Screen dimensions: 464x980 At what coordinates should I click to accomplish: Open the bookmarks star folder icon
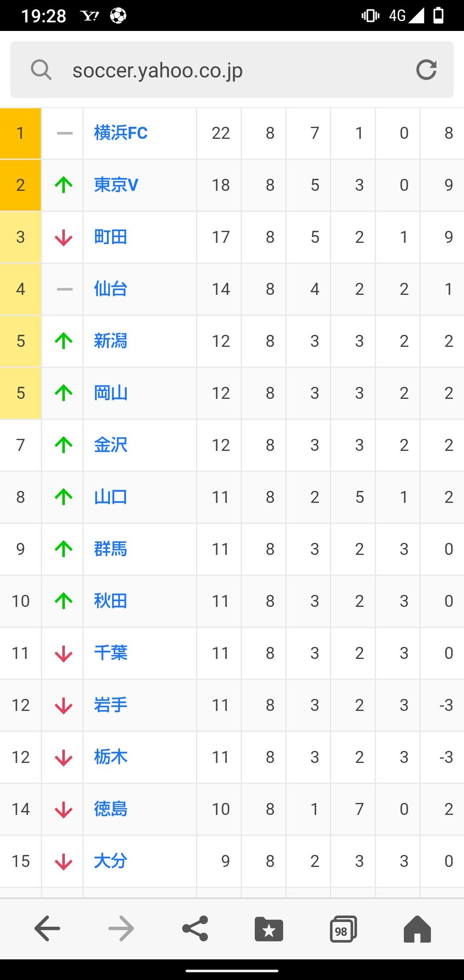pyautogui.click(x=269, y=928)
